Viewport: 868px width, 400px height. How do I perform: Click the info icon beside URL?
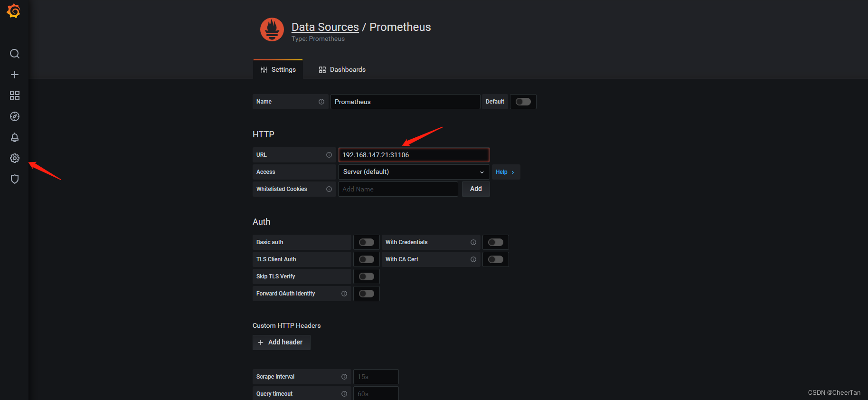329,155
